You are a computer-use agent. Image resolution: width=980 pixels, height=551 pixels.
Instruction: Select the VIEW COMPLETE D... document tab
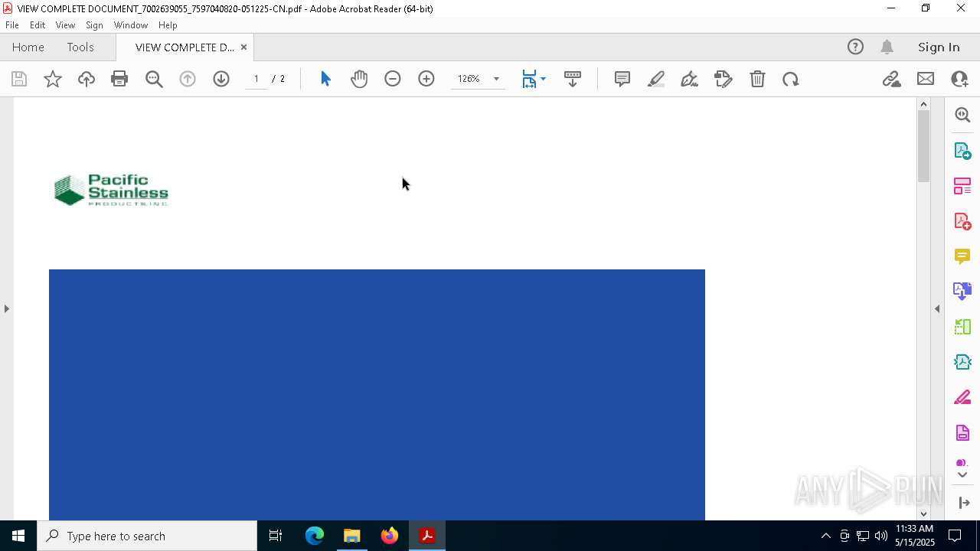pyautogui.click(x=185, y=47)
